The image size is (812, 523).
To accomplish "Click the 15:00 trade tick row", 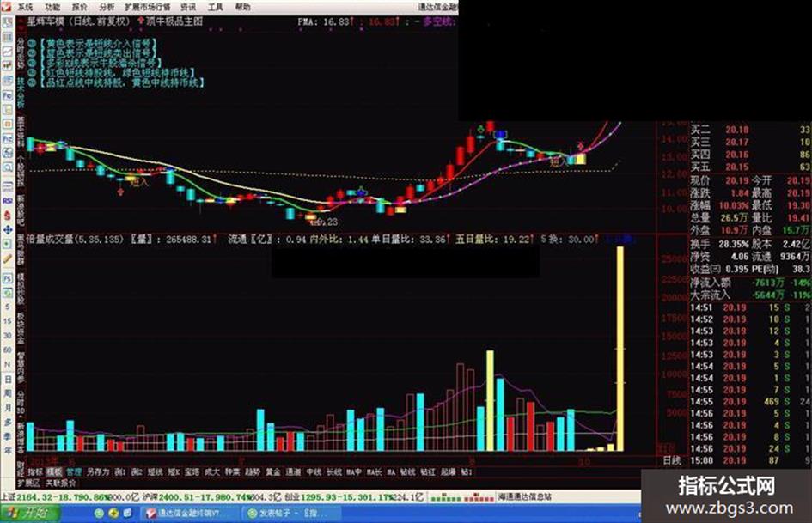I will point(750,459).
